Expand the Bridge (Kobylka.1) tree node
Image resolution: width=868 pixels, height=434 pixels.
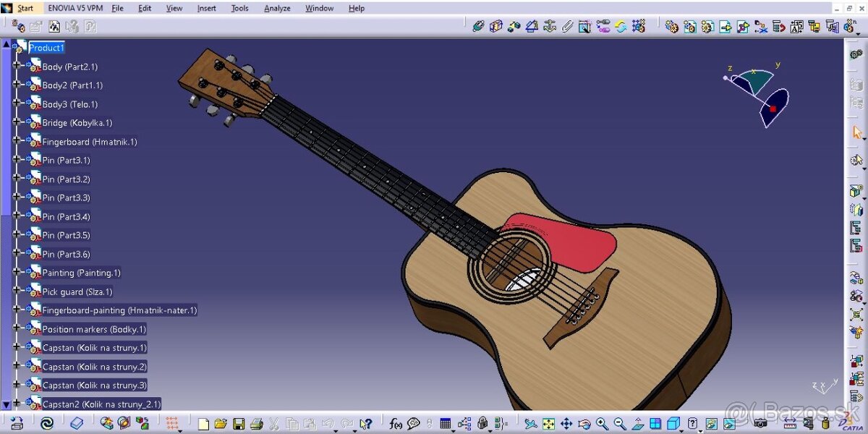pos(17,123)
